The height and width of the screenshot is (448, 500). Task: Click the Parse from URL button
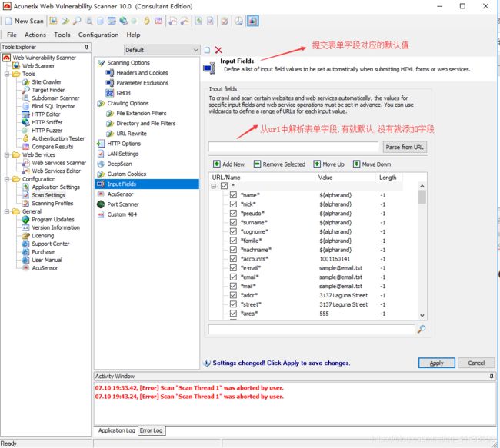point(405,148)
